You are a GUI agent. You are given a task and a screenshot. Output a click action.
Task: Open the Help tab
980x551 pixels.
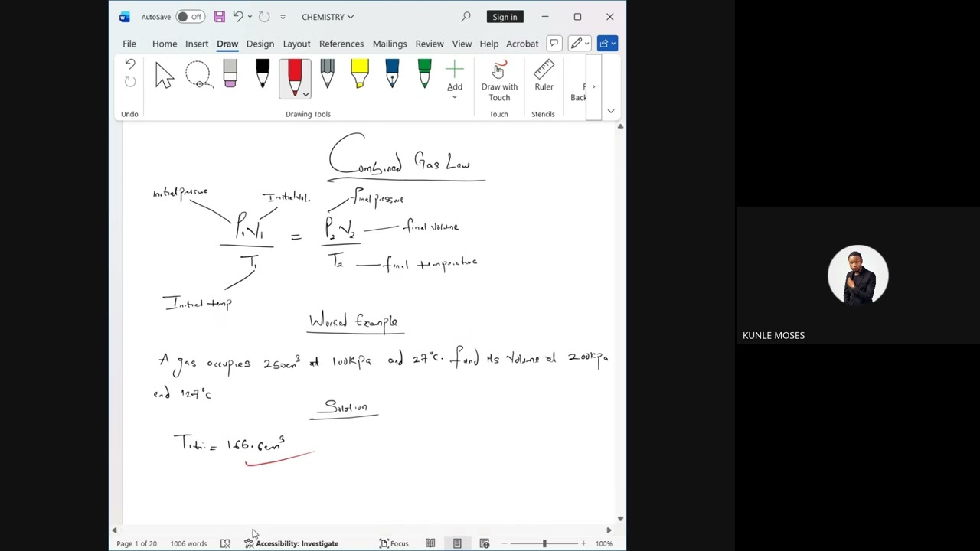pyautogui.click(x=488, y=44)
